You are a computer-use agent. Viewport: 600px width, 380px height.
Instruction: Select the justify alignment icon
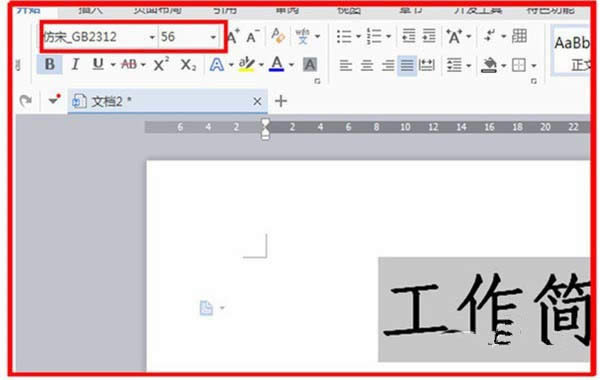point(407,65)
